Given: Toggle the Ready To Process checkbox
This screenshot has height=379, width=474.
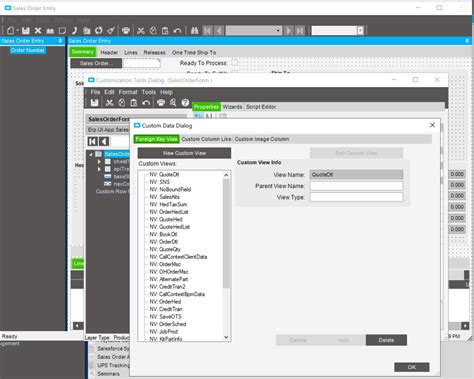Looking at the screenshot, I should 235,62.
